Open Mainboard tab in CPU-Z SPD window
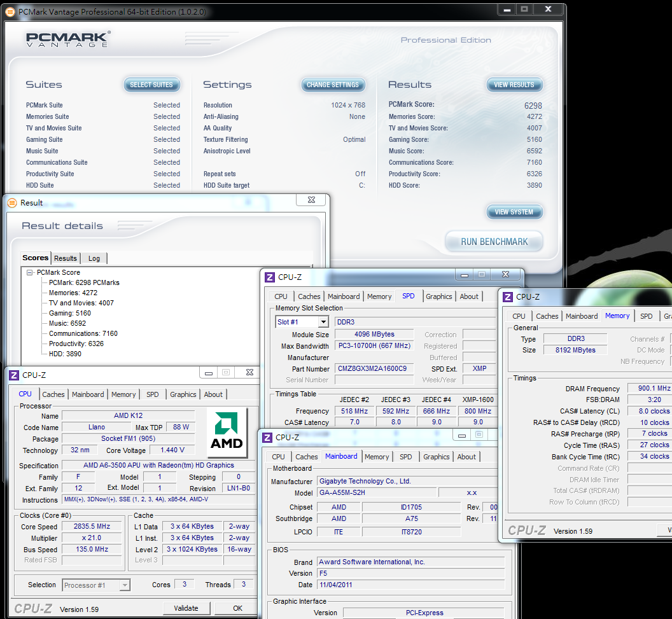672x619 pixels. click(x=344, y=296)
